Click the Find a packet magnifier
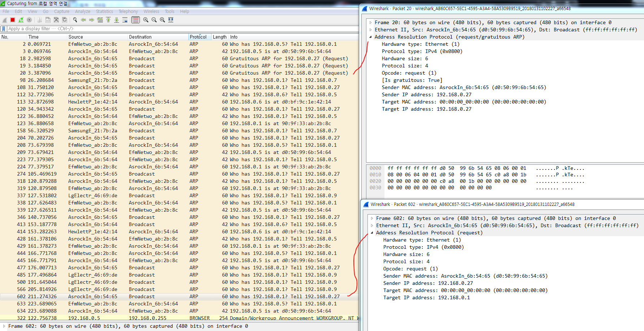 75,20
